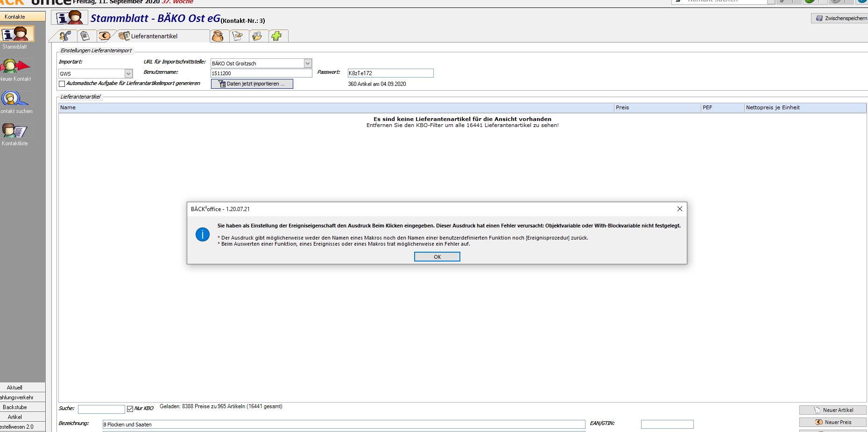This screenshot has height=432, width=868.
Task: Click the Daten jetzt importieren button
Action: pos(252,84)
